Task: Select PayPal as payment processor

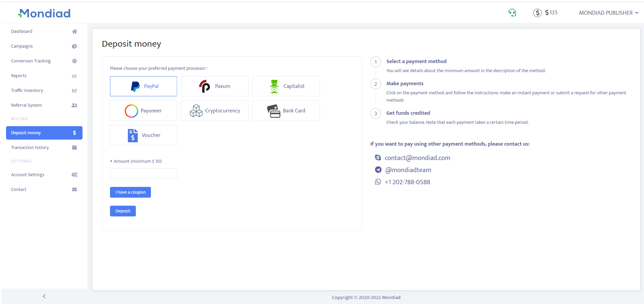Action: pyautogui.click(x=144, y=86)
